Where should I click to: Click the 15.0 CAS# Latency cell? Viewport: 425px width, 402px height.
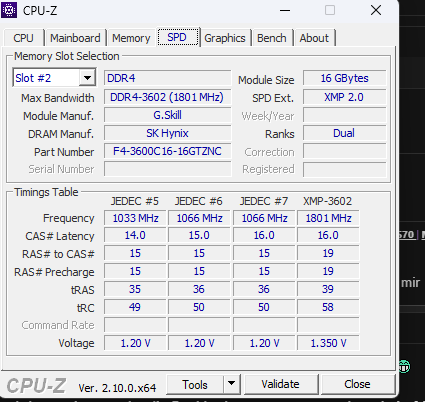(x=199, y=235)
